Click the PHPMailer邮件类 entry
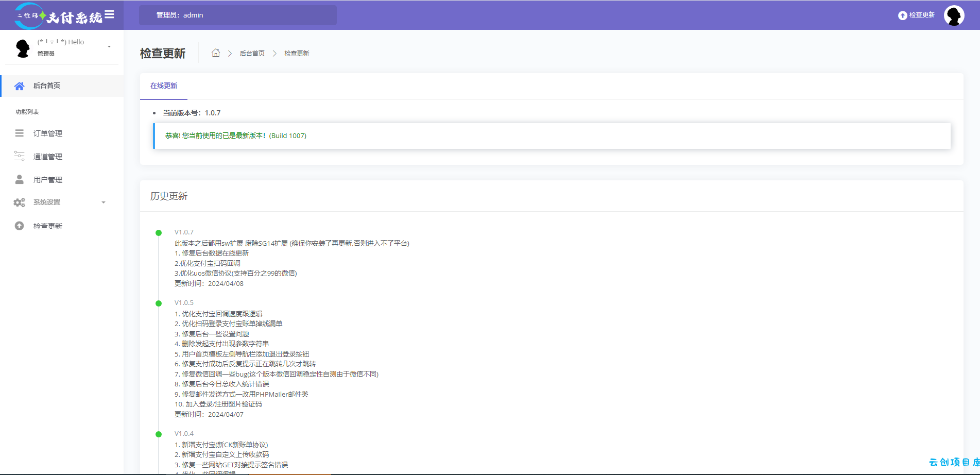Image resolution: width=980 pixels, height=475 pixels. pyautogui.click(x=241, y=394)
